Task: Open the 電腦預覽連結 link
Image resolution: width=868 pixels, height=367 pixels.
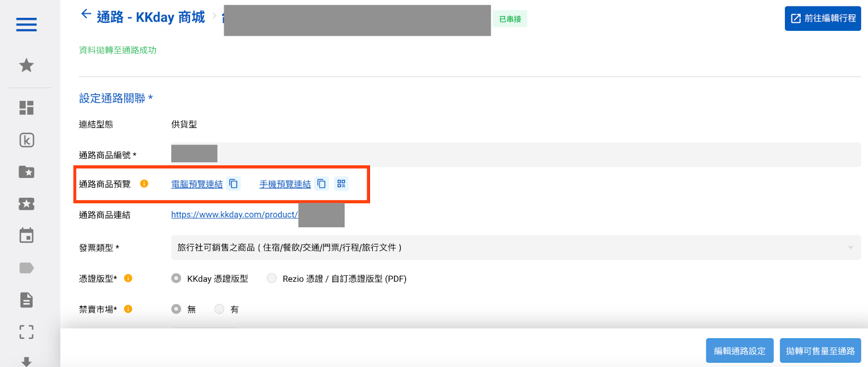Action: pyautogui.click(x=197, y=184)
